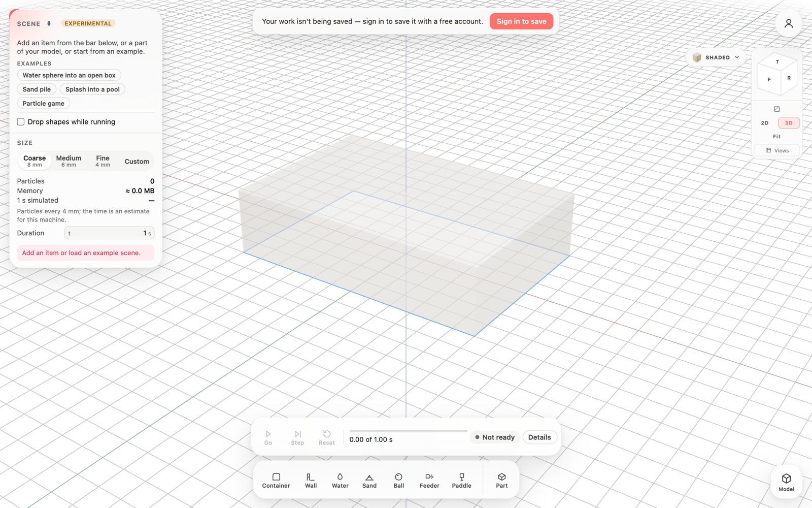Viewport: 812px width, 508px height.
Task: Click the Duration input field
Action: (109, 233)
